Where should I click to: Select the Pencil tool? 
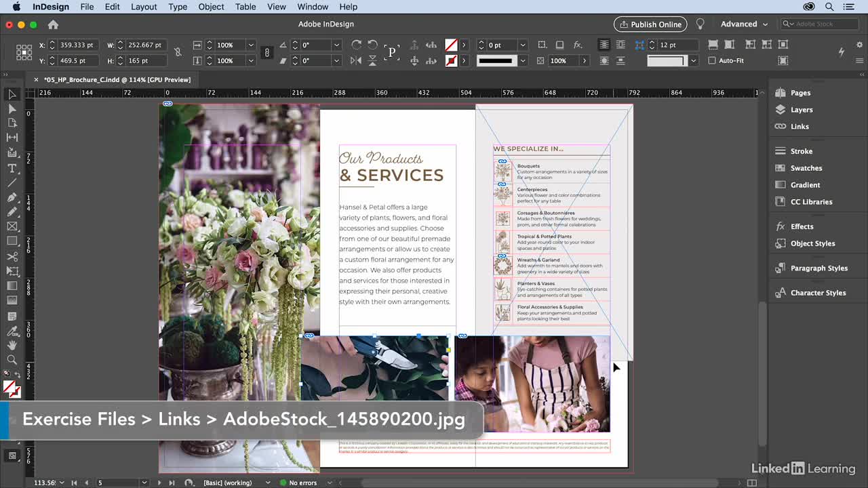[12, 212]
